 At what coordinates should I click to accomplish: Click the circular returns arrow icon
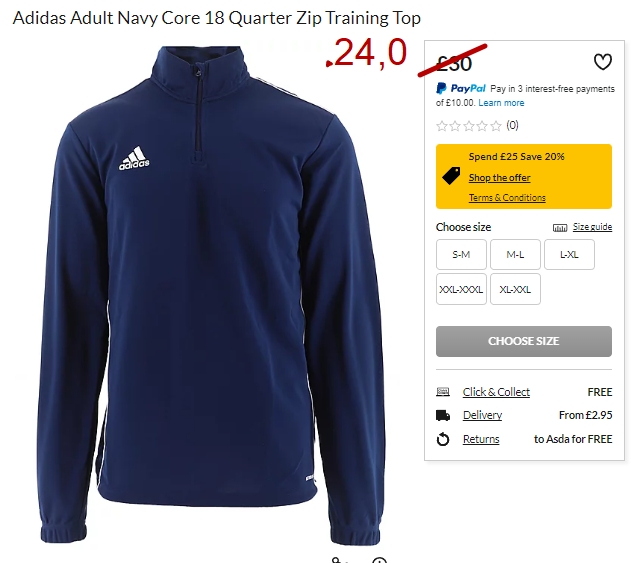coord(443,439)
